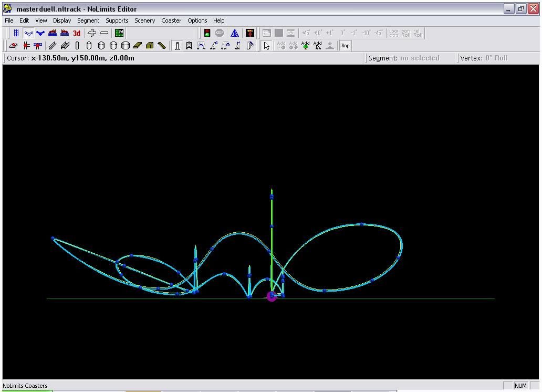The height and width of the screenshot is (392, 542).
Task: Click the grayed -45° roll button
Action: (x=379, y=33)
